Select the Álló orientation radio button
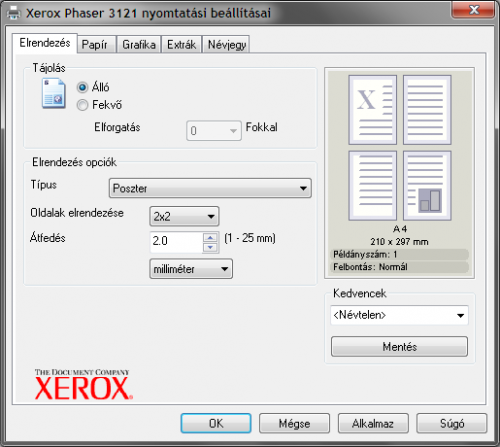This screenshot has width=500, height=447. tap(82, 87)
